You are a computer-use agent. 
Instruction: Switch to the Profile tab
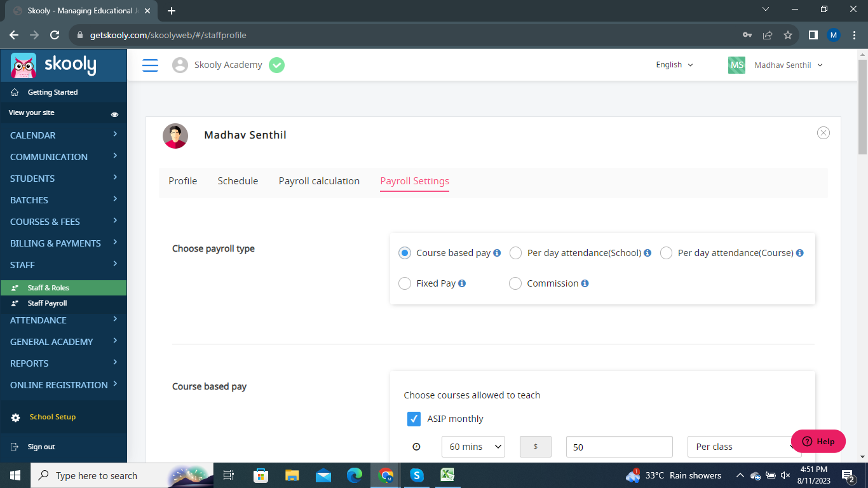point(183,181)
